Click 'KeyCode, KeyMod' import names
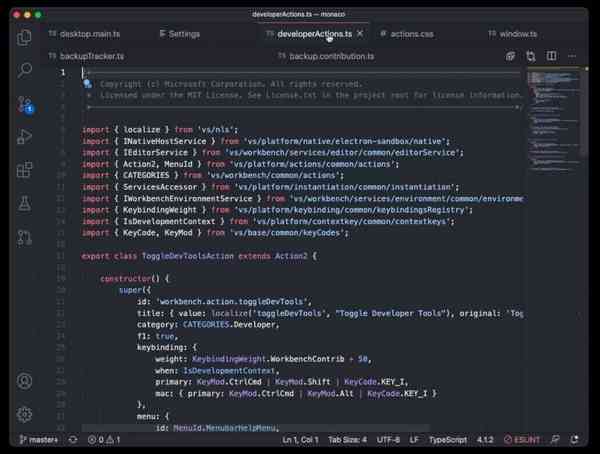 coord(158,233)
